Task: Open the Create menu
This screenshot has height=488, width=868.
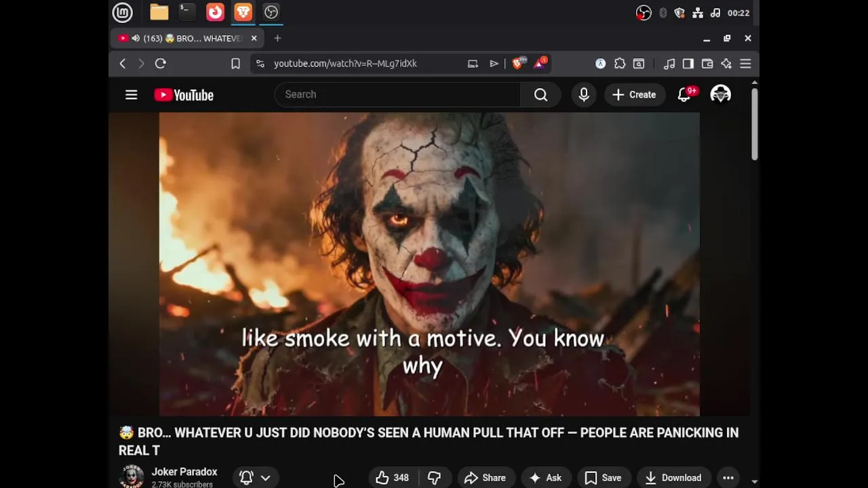Action: tap(635, 95)
